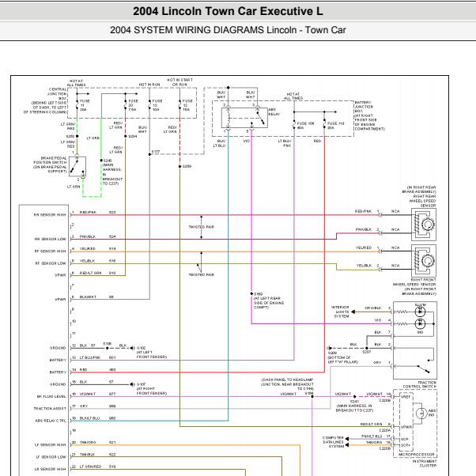This screenshot has width=476, height=476.
Task: Click the right front wheel speed sensor symbol
Action: pos(424,260)
